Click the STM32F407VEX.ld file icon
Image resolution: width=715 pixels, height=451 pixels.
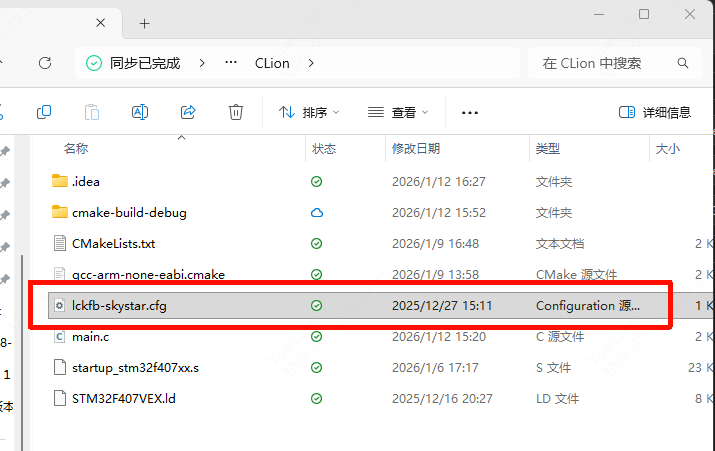60,398
